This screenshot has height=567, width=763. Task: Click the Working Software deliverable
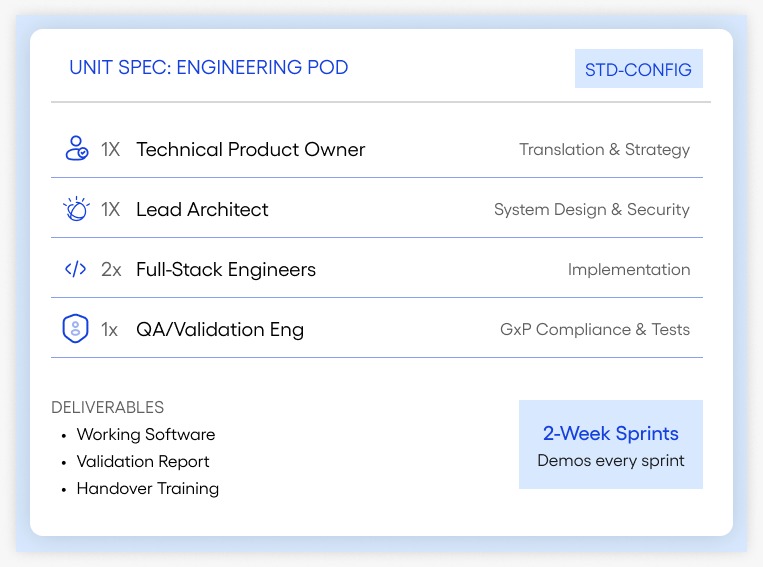click(x=146, y=435)
